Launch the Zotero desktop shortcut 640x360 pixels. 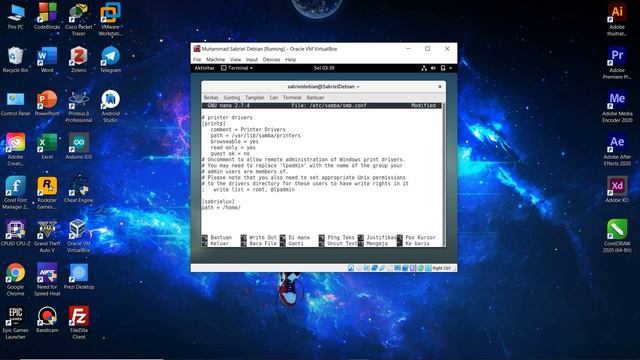click(x=78, y=60)
